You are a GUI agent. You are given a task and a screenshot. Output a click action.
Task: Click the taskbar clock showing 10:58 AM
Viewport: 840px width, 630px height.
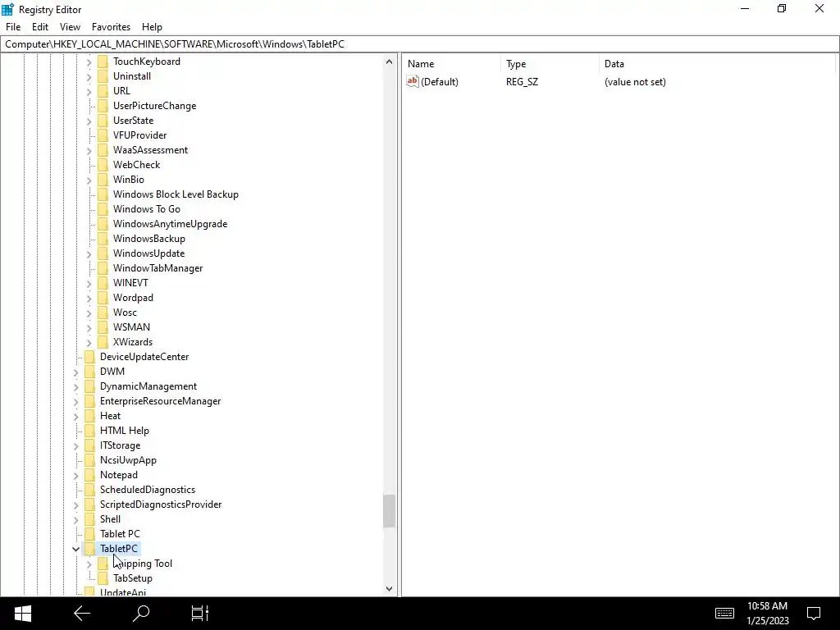pyautogui.click(x=767, y=614)
